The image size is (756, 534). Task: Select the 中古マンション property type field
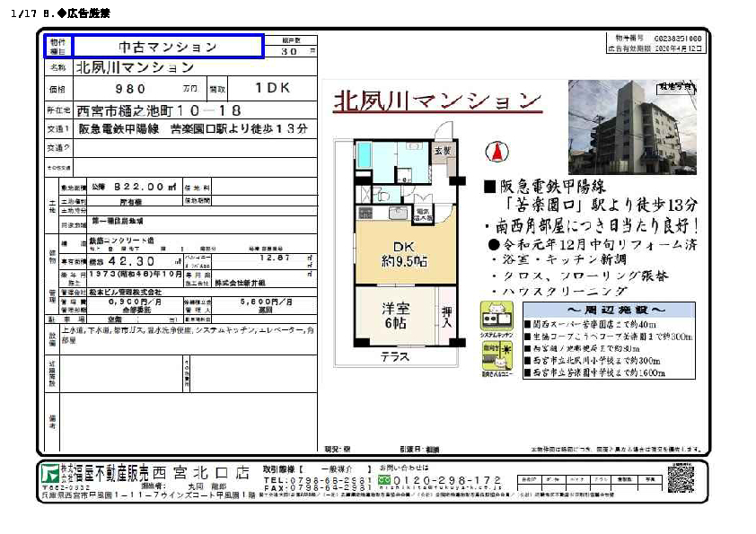[x=168, y=47]
